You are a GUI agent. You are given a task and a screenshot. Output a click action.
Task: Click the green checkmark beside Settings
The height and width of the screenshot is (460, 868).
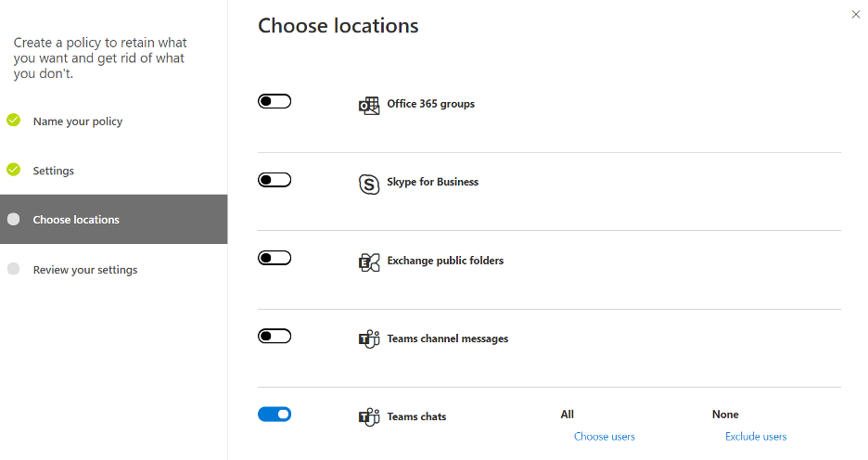(x=14, y=170)
